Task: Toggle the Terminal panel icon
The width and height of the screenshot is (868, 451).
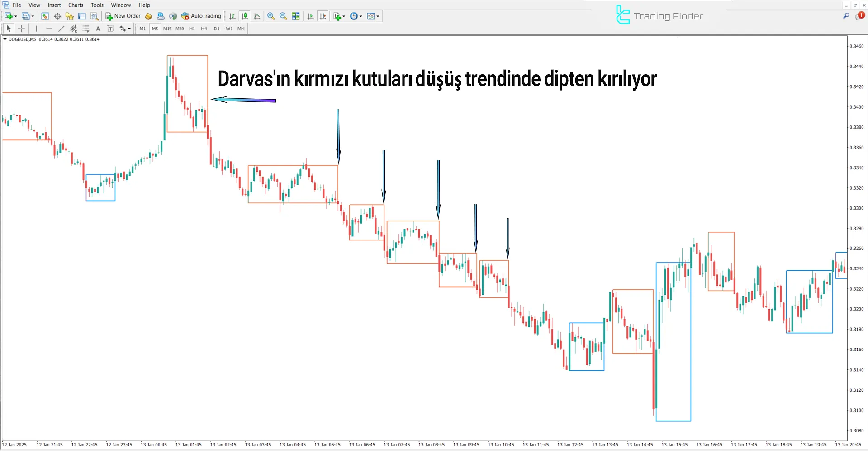Action: (x=82, y=16)
